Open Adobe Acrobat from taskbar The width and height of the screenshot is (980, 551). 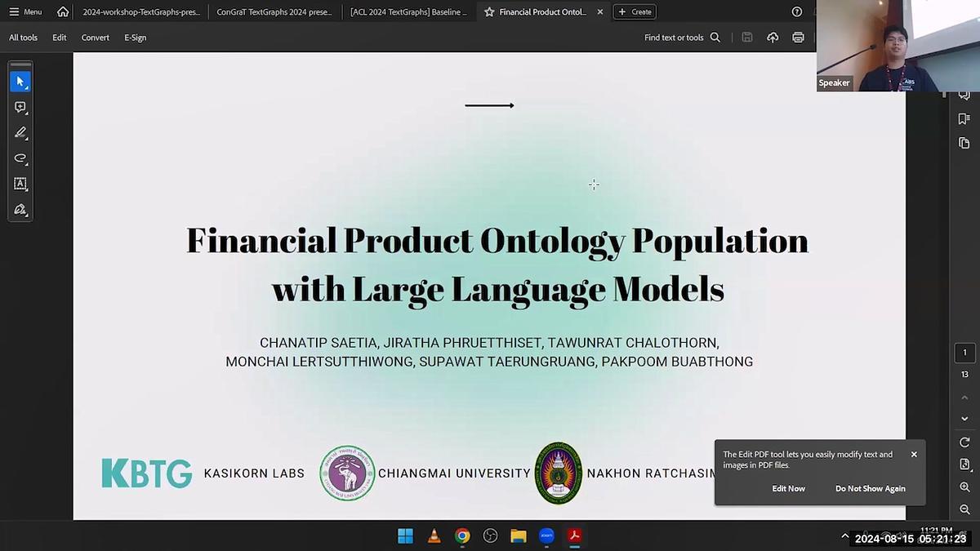(575, 535)
